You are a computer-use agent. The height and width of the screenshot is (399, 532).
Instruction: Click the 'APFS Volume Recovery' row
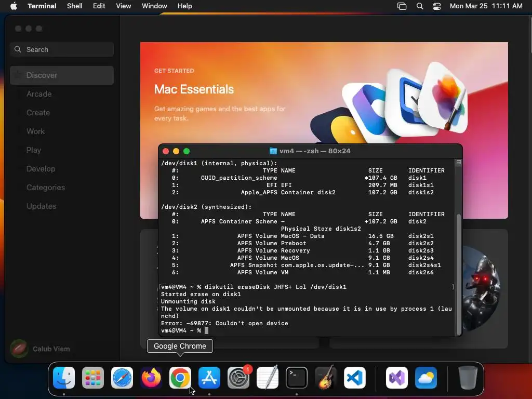tap(302, 251)
